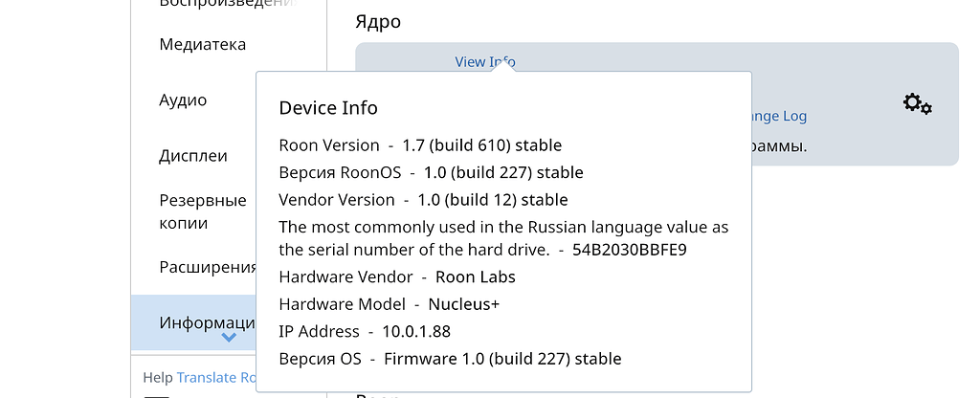Select Дисплеи in the sidebar
This screenshot has height=398, width=980.
tap(193, 156)
